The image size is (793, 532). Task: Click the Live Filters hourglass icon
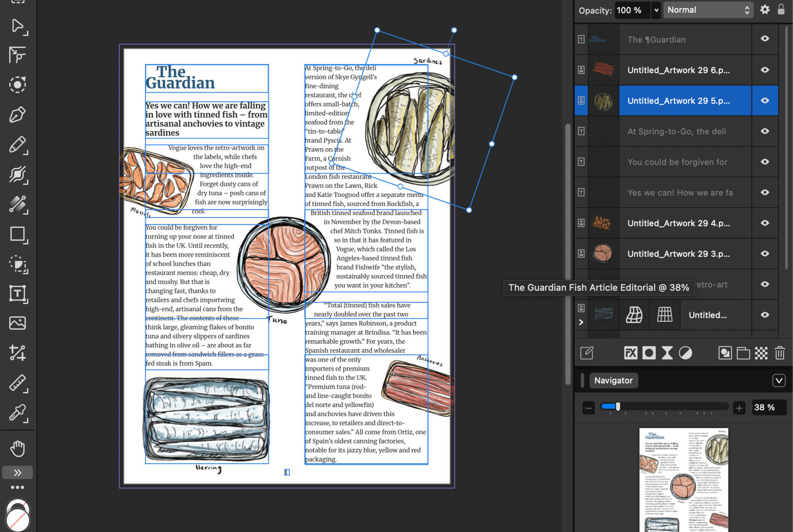tap(667, 353)
